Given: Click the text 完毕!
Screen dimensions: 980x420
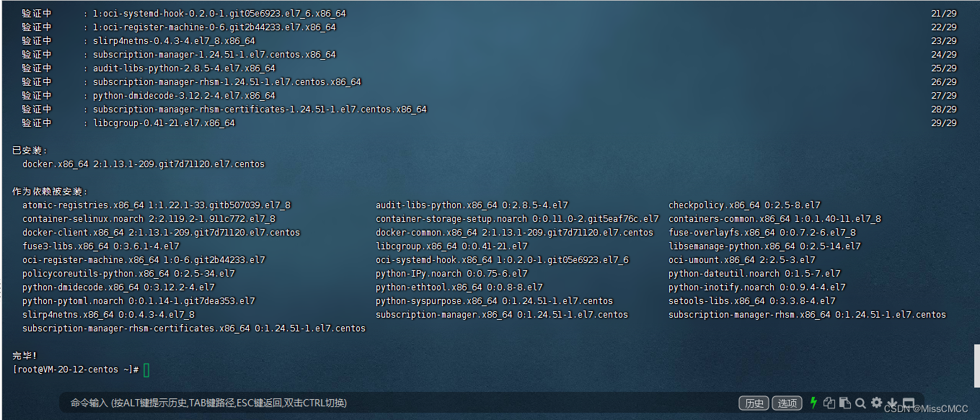Looking at the screenshot, I should click(x=24, y=356).
